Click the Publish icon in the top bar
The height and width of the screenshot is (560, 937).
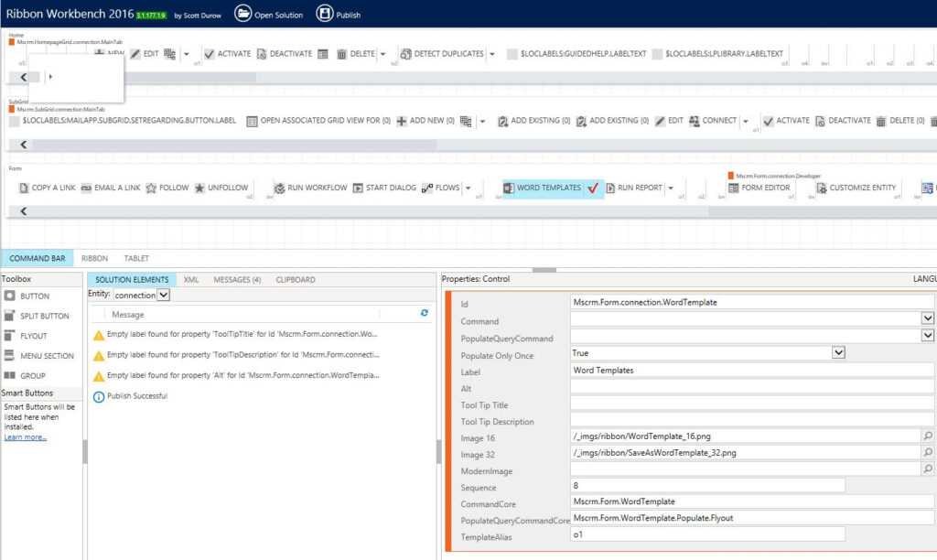click(322, 13)
